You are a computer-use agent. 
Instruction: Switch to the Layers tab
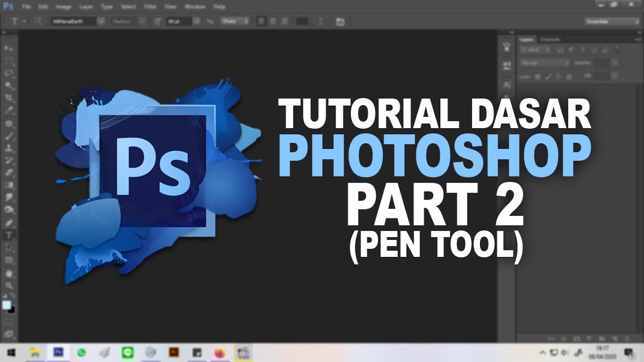tap(527, 39)
